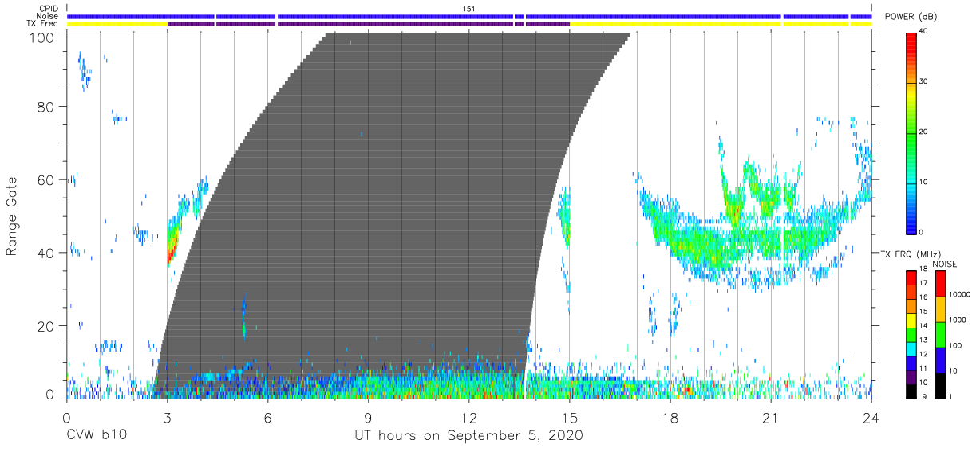Click UT hour tick label 18 on time axis
This screenshot has height=452, width=980.
point(670,416)
